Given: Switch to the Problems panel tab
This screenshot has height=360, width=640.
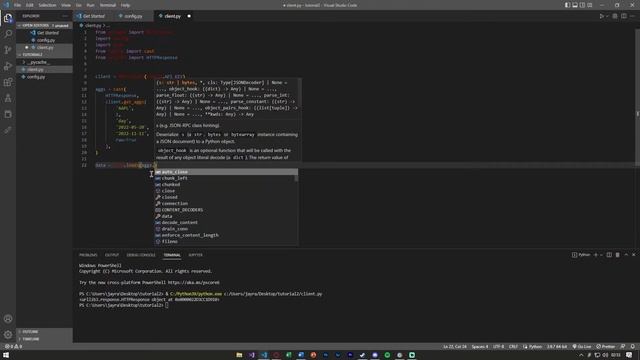Looking at the screenshot, I should tap(88, 255).
